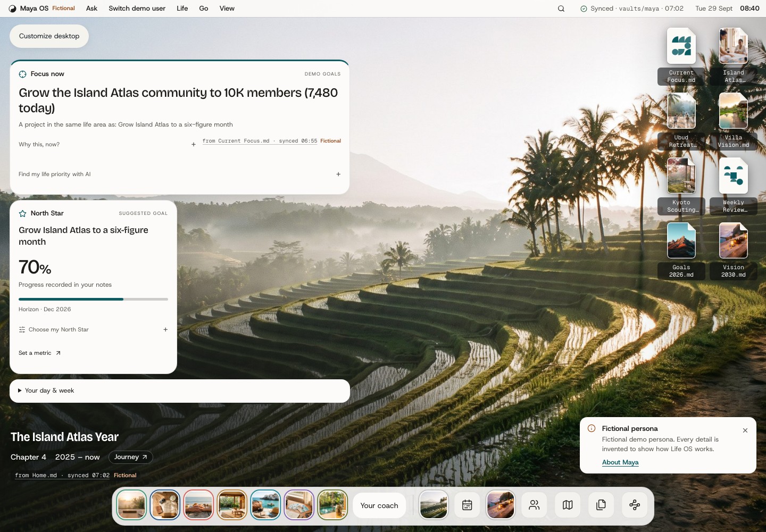Select the purple-bordered map thumbnail in dock
The width and height of the screenshot is (766, 532).
click(x=299, y=505)
